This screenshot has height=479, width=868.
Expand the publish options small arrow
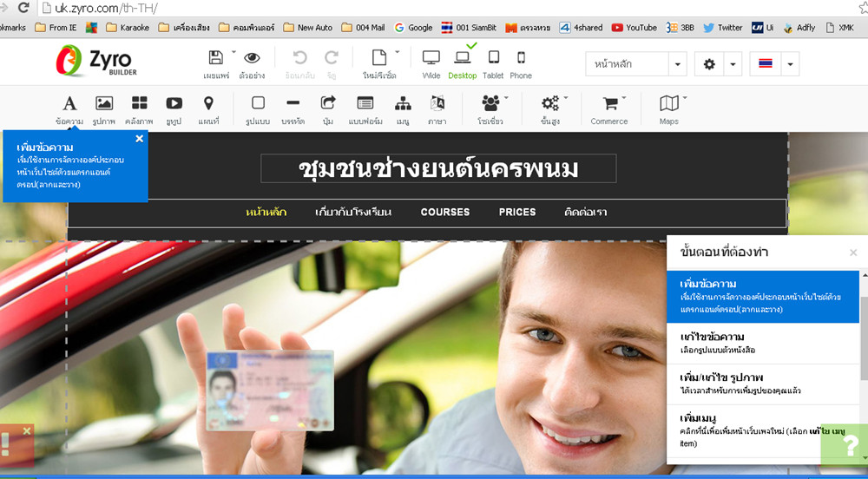233,52
